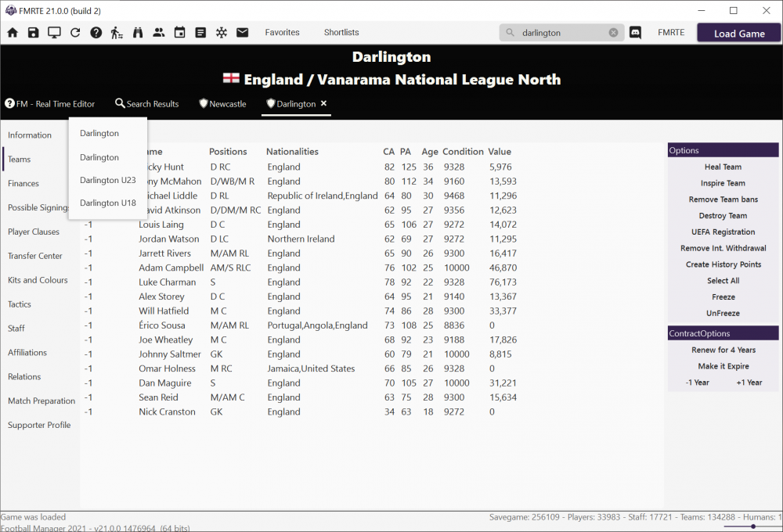Open help via the question mark toolbar icon
Screen dimensions: 783x532
(96, 33)
